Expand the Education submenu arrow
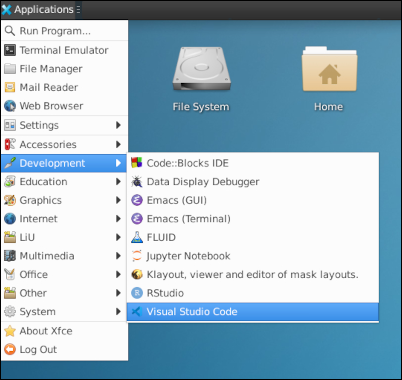The width and height of the screenshot is (402, 380). [x=118, y=182]
